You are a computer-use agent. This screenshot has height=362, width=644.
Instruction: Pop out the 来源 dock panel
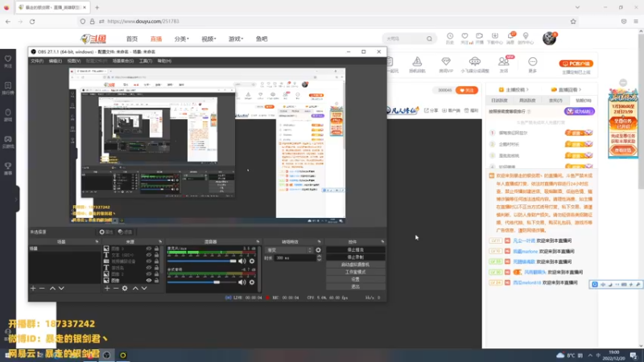point(160,242)
